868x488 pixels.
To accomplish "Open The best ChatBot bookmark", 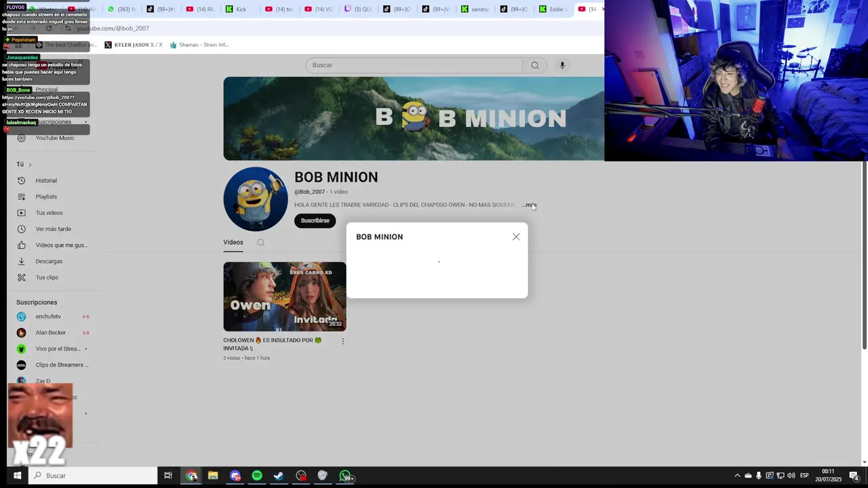I will (x=66, y=45).
